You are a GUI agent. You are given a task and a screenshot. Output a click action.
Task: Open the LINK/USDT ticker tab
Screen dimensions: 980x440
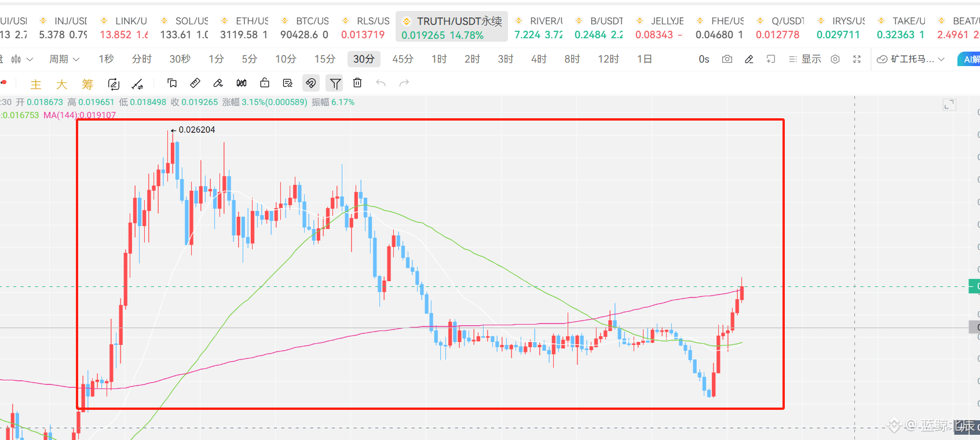124,28
